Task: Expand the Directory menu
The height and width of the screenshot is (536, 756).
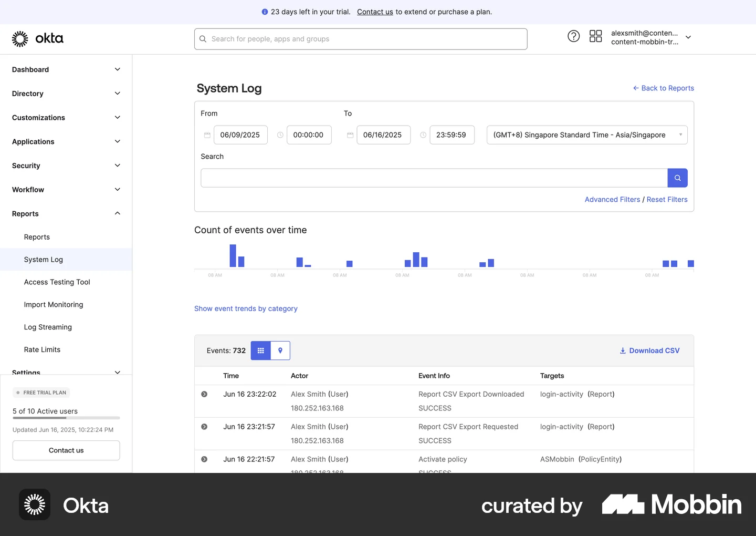Action: 66,94
